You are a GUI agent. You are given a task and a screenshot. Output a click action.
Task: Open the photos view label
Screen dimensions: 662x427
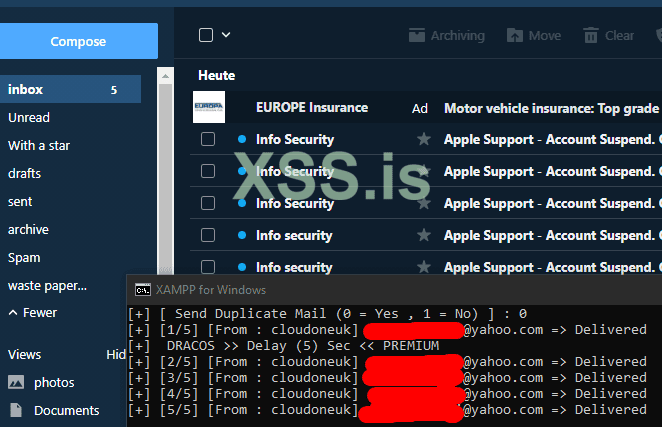54,383
